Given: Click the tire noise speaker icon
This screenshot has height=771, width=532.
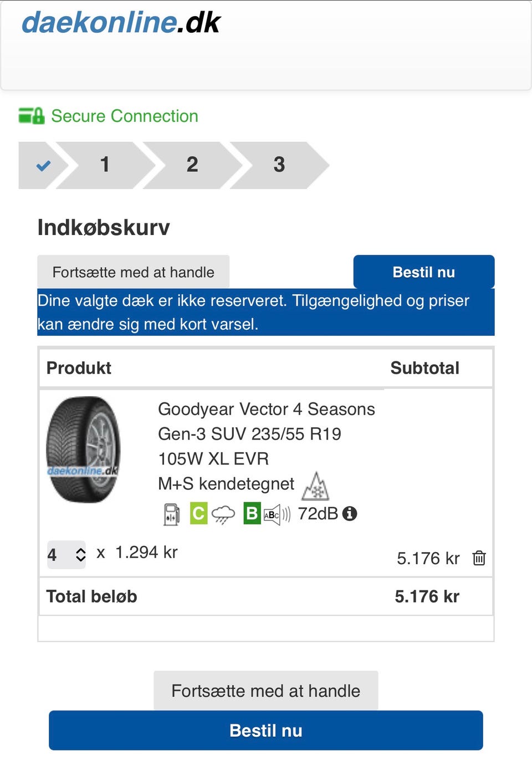Looking at the screenshot, I should tap(277, 514).
